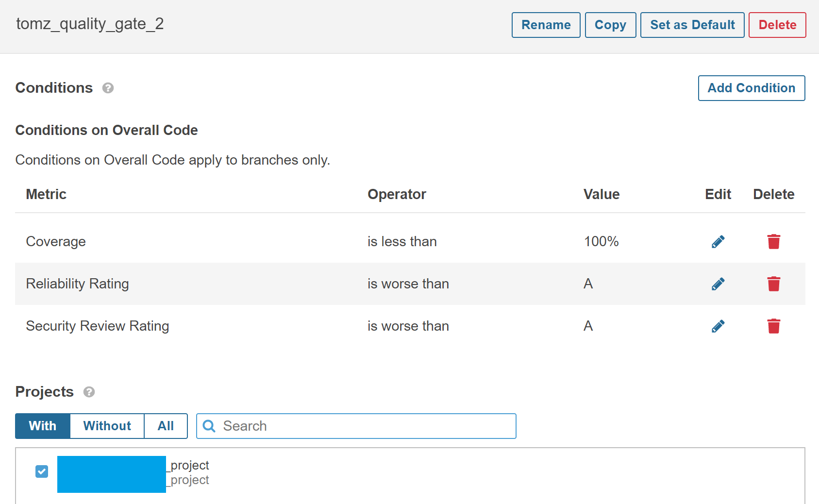Set as Default quality gate
The width and height of the screenshot is (819, 504).
(x=692, y=25)
